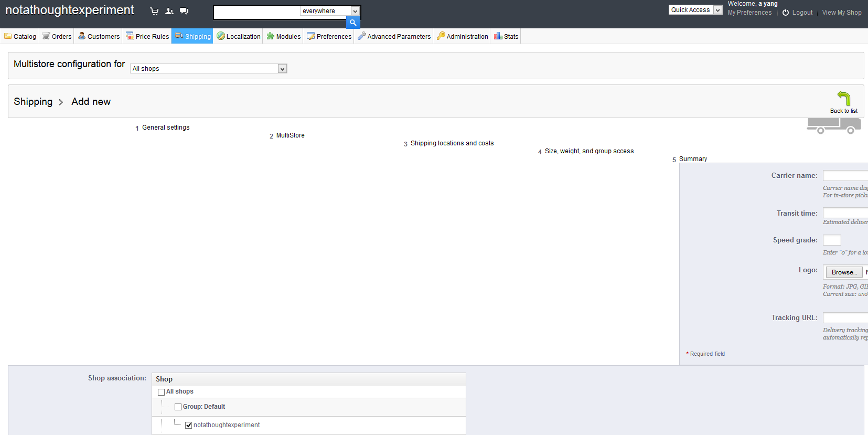The width and height of the screenshot is (868, 435).
Task: Open the Price Rules menu
Action: click(147, 36)
